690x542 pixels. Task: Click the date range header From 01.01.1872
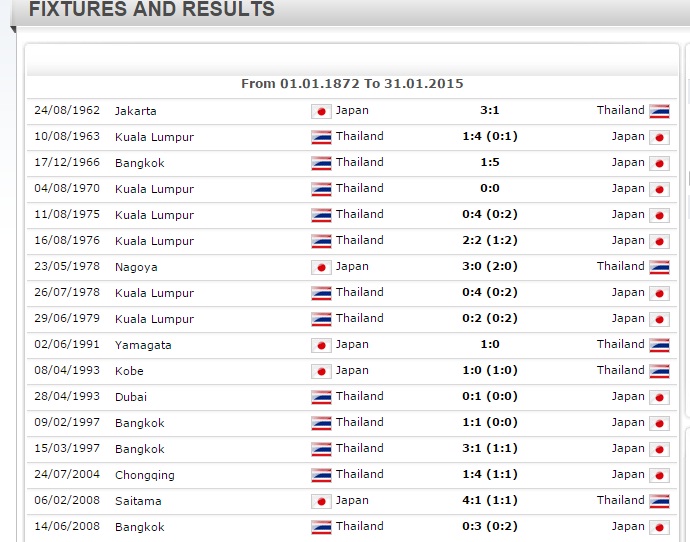pyautogui.click(x=352, y=84)
